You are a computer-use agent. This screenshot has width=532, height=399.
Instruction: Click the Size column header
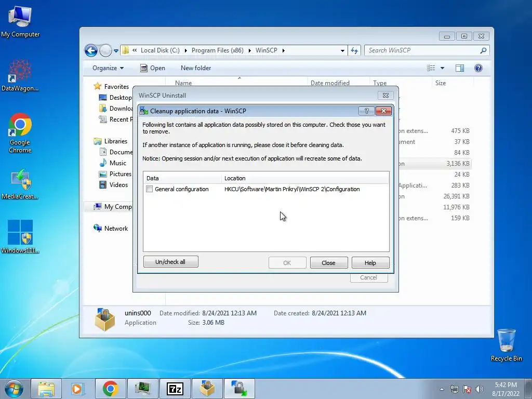pos(441,83)
